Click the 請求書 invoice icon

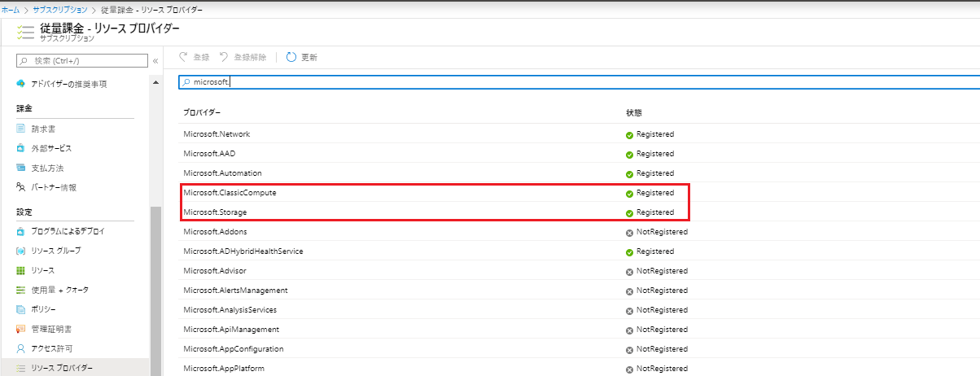click(x=21, y=129)
